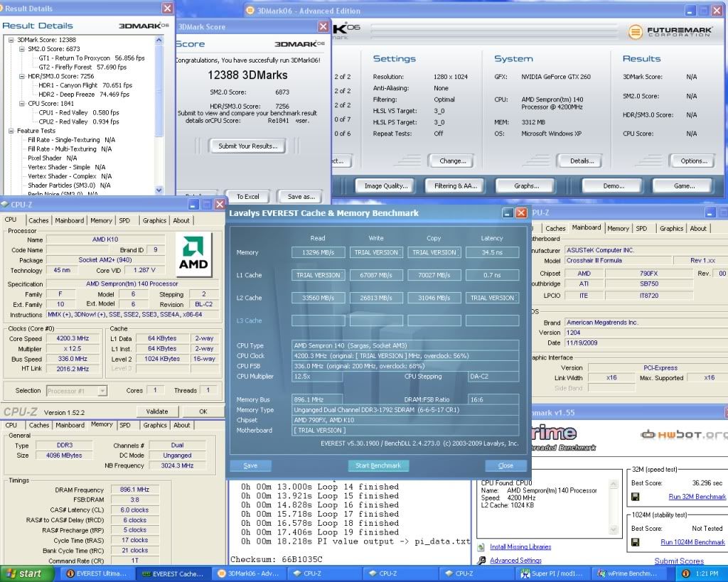
Task: Open the SPD tab beside the active Memory tab
Action: [125, 425]
